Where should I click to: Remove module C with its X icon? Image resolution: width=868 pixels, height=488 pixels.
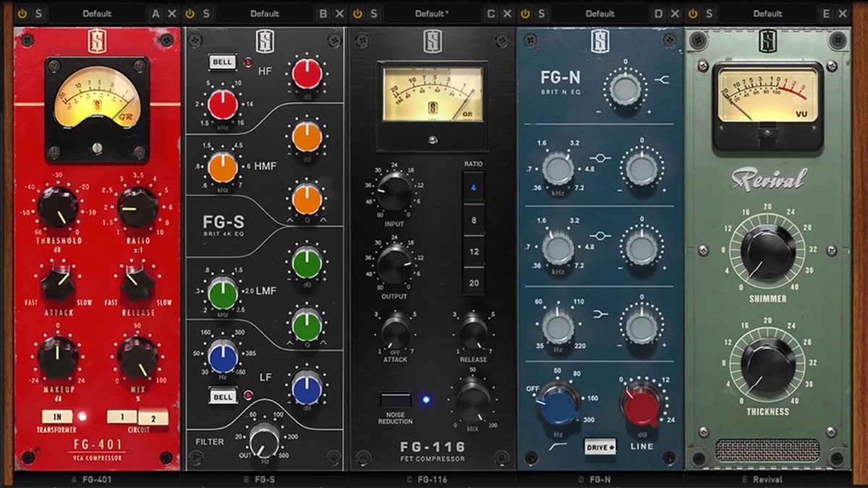(x=507, y=14)
